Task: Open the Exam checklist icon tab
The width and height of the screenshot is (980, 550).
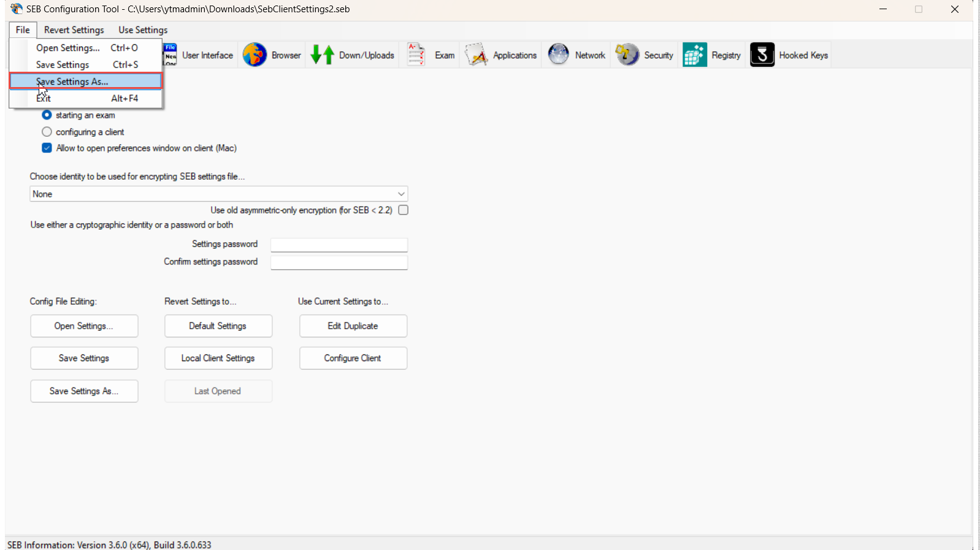Action: pos(416,55)
